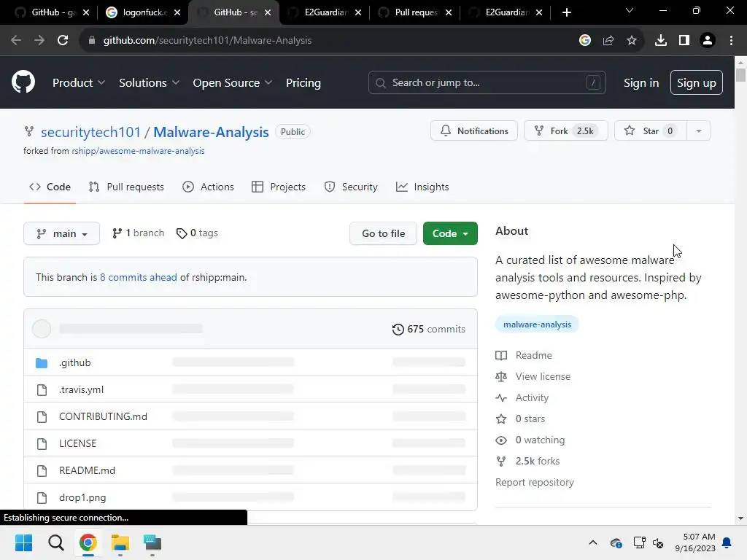The width and height of the screenshot is (747, 560).
Task: Open the Chrome profile avatar
Action: click(708, 41)
